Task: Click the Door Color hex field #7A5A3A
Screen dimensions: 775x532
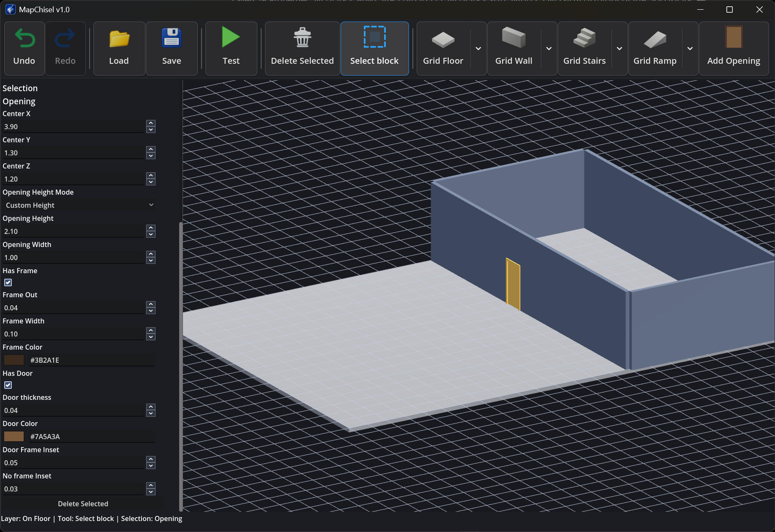Action: [92, 437]
